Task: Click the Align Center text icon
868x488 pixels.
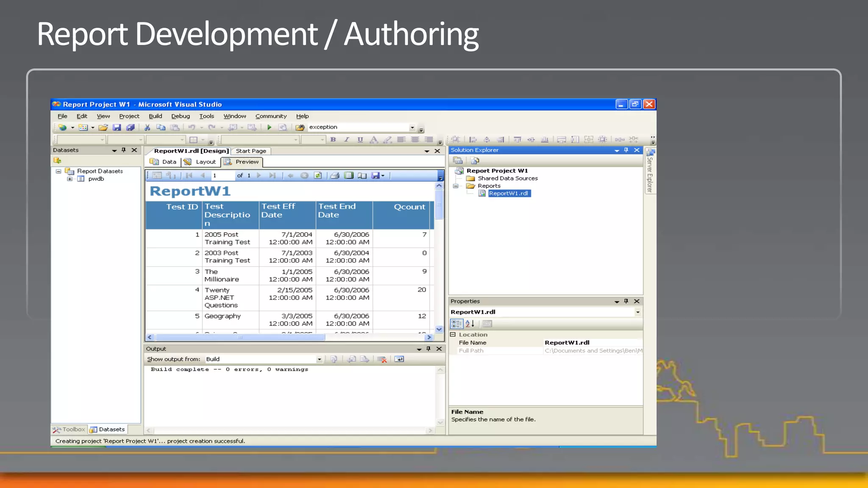Action: pyautogui.click(x=415, y=140)
